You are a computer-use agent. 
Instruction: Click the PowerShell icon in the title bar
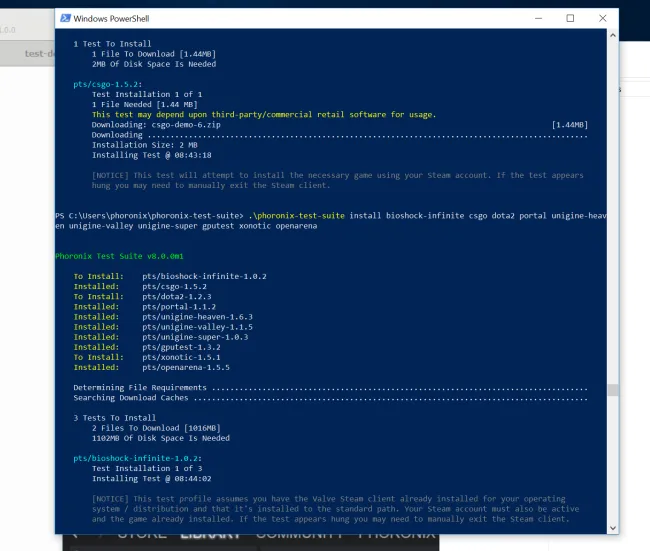[66, 18]
